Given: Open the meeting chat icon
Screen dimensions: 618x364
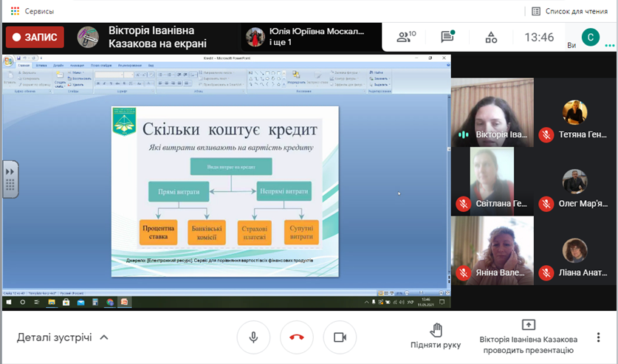Looking at the screenshot, I should point(447,36).
